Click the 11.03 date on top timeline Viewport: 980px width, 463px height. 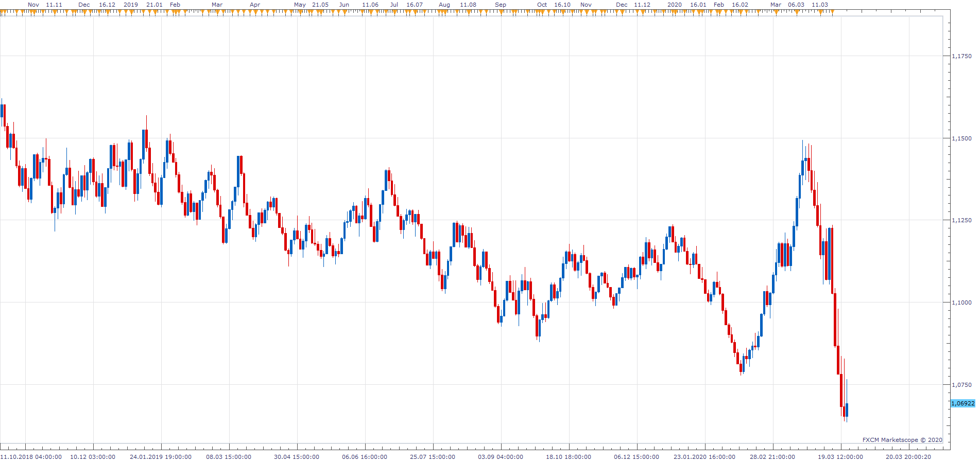(x=820, y=5)
